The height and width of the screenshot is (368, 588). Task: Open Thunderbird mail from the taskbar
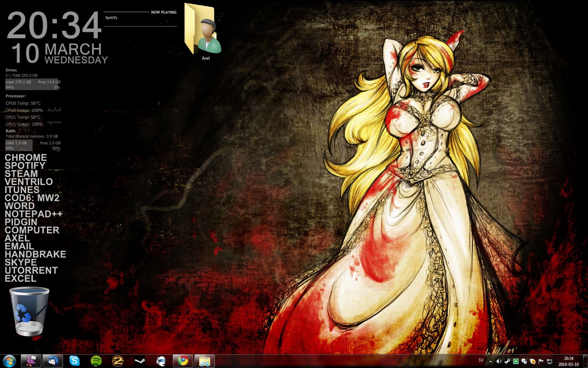(53, 361)
